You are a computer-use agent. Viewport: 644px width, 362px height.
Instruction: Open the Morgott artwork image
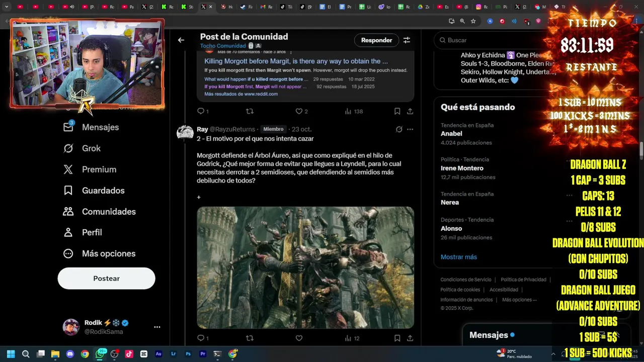coord(305,267)
